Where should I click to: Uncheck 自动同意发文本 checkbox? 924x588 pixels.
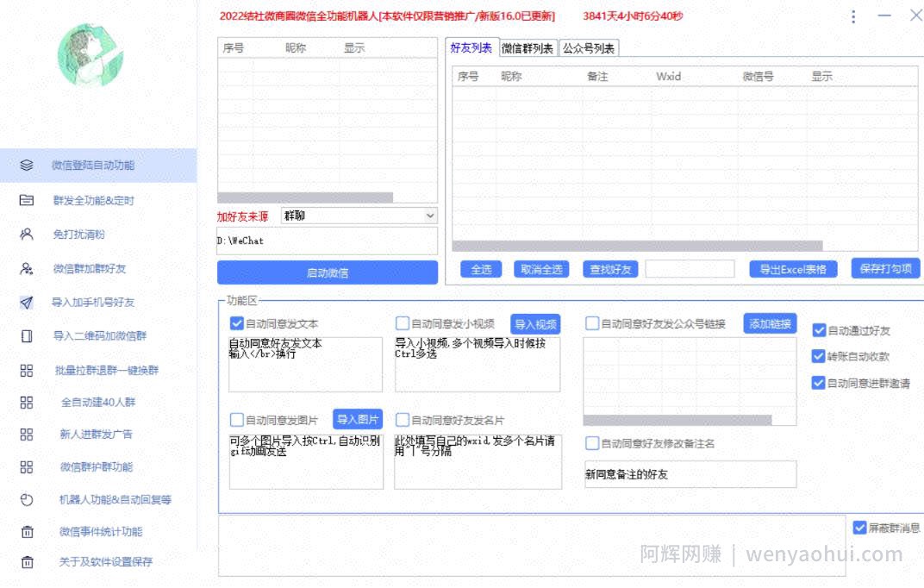(x=237, y=322)
